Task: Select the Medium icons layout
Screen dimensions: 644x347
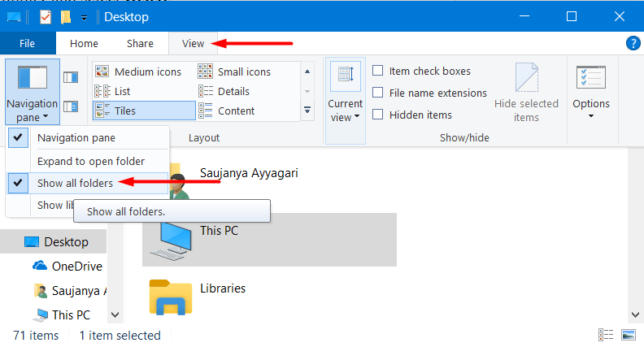Action: tap(144, 72)
